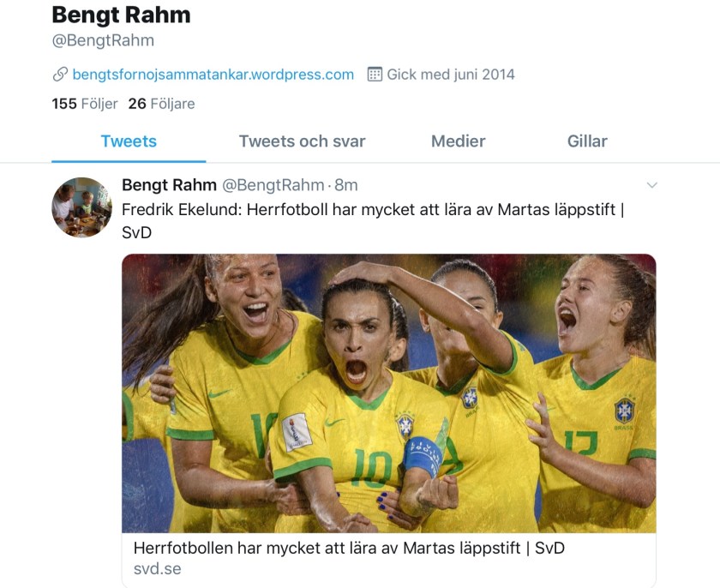Go to the Gillar tab

click(x=587, y=141)
